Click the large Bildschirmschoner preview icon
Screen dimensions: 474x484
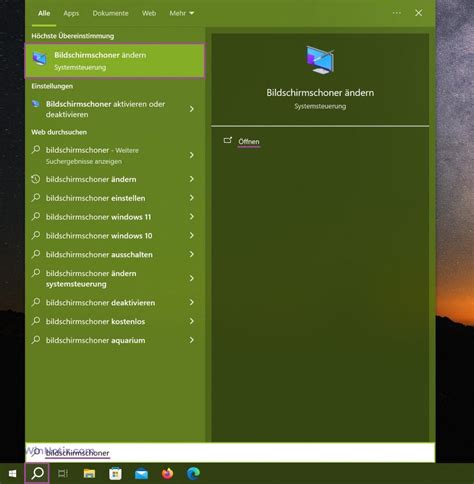[320, 60]
